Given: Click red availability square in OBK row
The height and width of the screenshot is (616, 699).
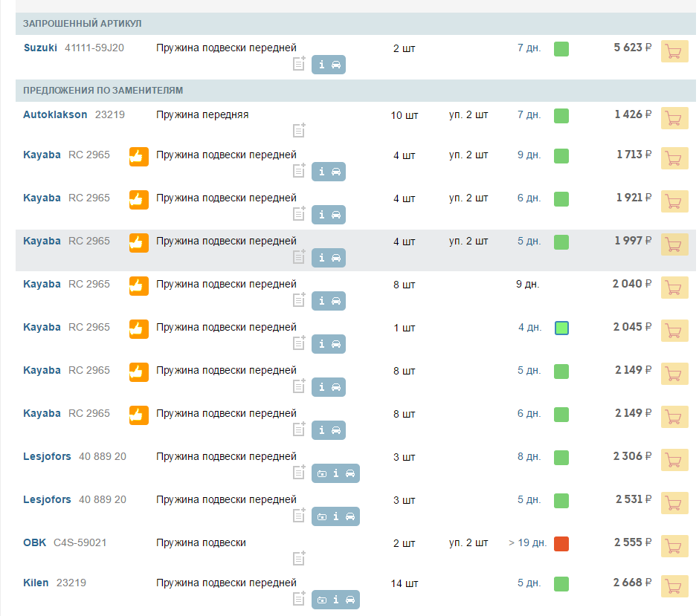Looking at the screenshot, I should (x=561, y=543).
